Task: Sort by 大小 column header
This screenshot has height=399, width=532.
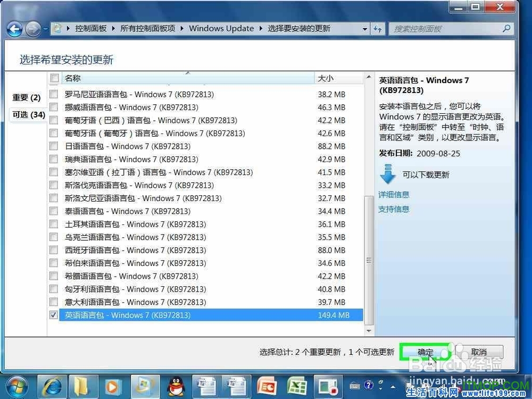Action: tap(339, 78)
